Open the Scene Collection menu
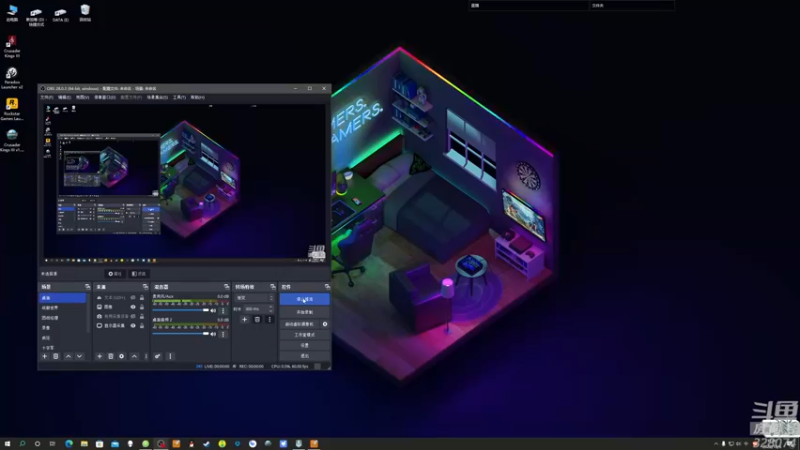Viewport: 800px width, 450px height. (x=157, y=97)
